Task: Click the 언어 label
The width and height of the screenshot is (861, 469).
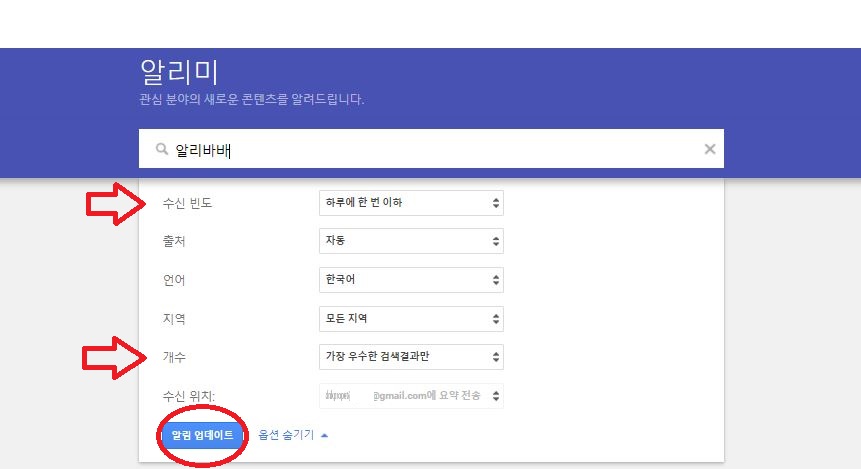Action: pyautogui.click(x=174, y=280)
